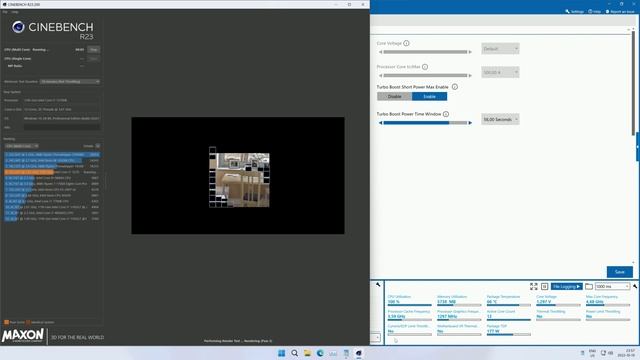Click Report an Issue in XTU header
The width and height of the screenshot is (640, 360).
(620, 11)
